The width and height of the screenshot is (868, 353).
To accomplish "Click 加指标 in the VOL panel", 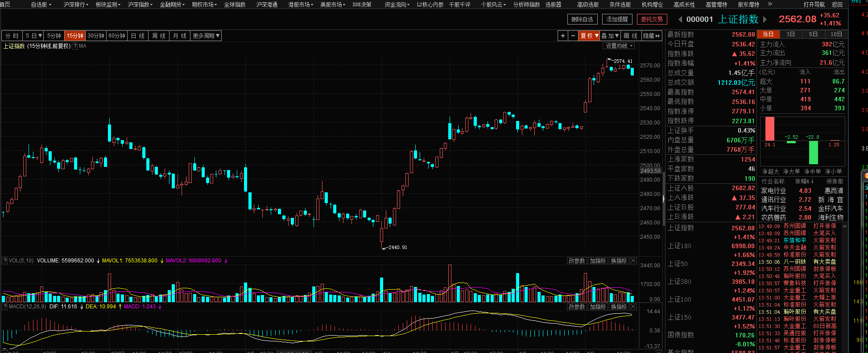I will click(598, 261).
